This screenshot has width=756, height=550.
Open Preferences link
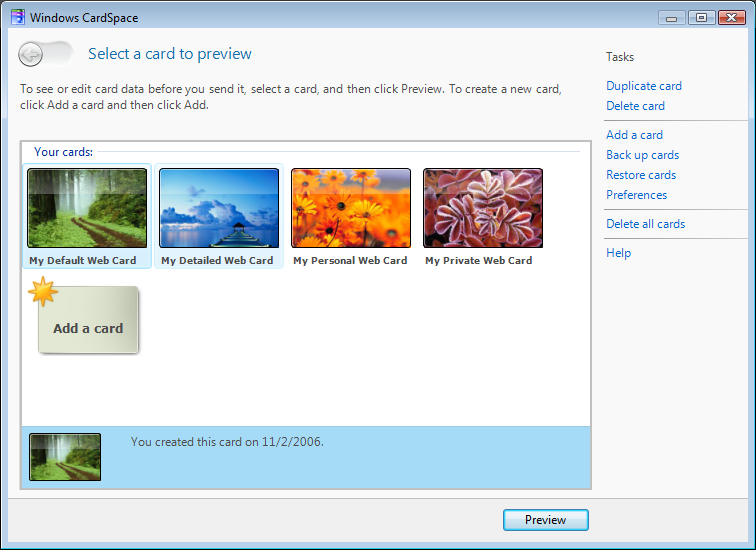[x=636, y=195]
